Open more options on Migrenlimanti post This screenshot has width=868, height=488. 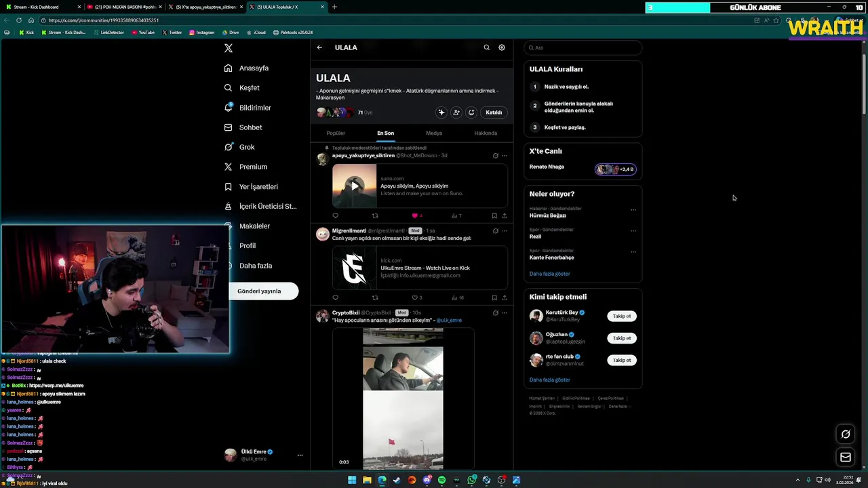(505, 230)
